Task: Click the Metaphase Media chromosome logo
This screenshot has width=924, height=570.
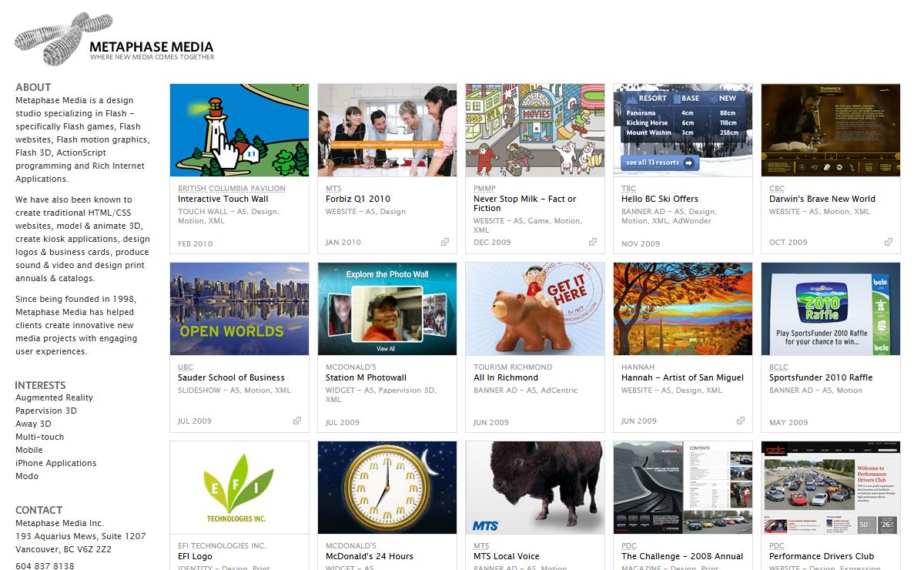Action: 63,39
